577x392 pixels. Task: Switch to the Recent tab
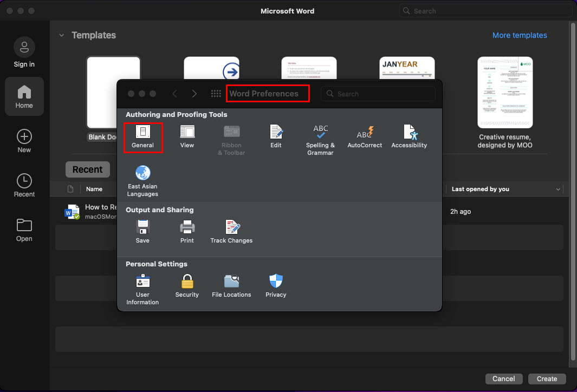click(87, 169)
